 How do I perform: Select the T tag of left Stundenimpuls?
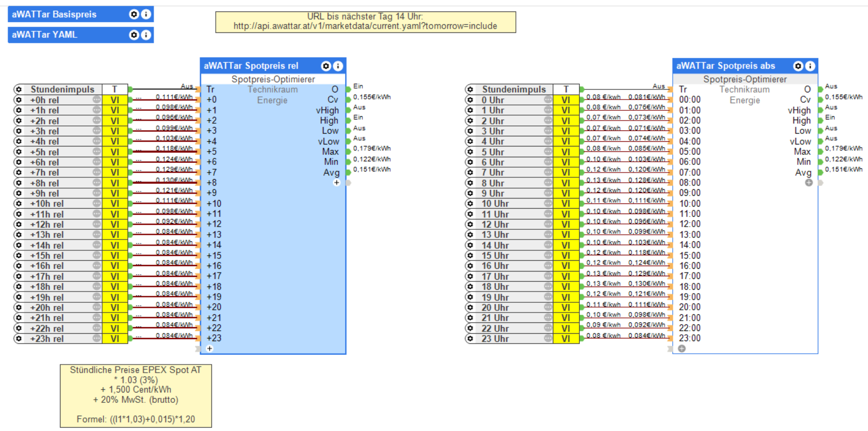click(115, 89)
